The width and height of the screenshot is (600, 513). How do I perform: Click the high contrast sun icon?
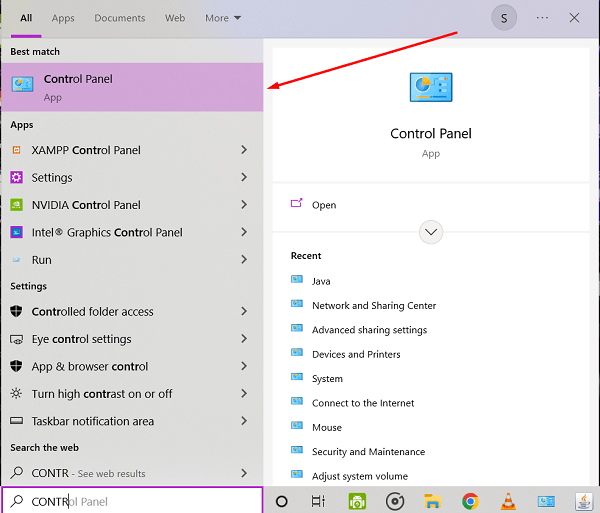click(x=16, y=394)
